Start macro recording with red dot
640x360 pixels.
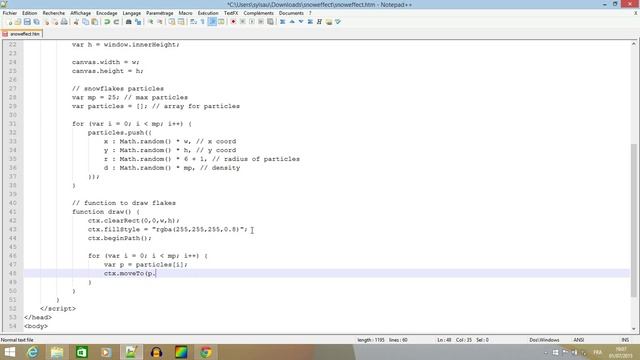click(233, 22)
